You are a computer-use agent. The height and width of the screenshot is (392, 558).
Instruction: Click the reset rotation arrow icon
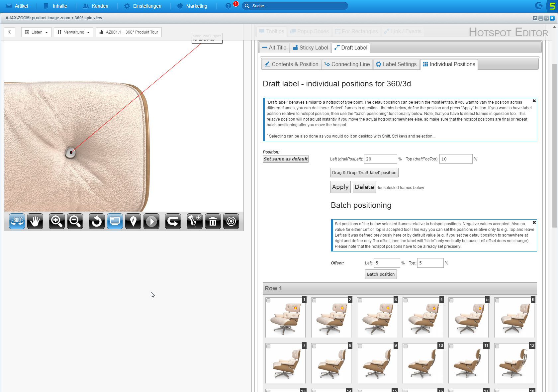[97, 221]
